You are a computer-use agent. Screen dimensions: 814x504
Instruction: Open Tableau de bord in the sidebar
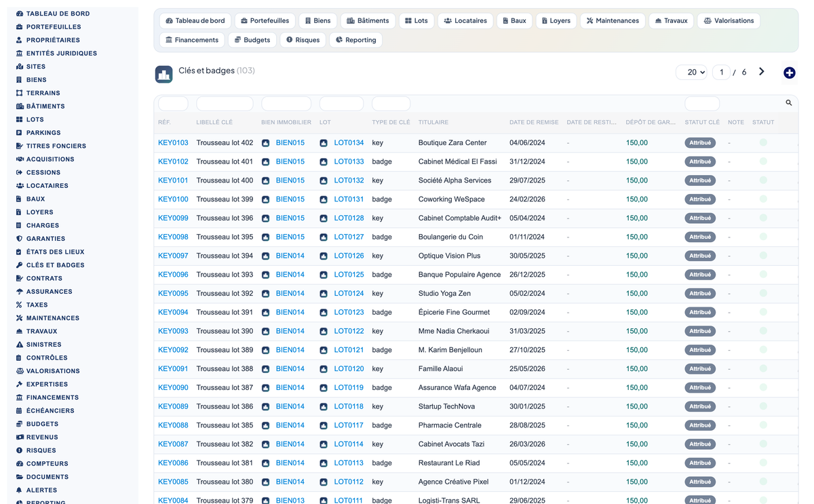click(x=53, y=14)
